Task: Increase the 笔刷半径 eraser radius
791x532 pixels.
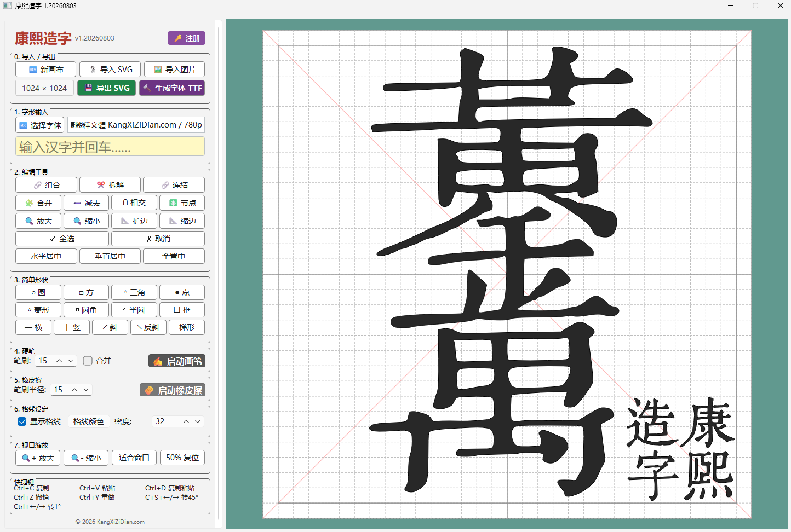Action: pyautogui.click(x=74, y=390)
